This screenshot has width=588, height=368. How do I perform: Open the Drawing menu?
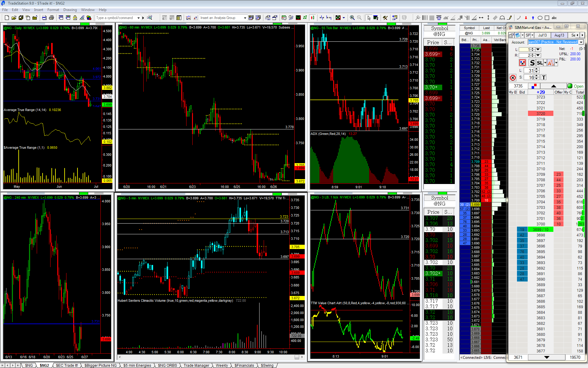(x=70, y=10)
